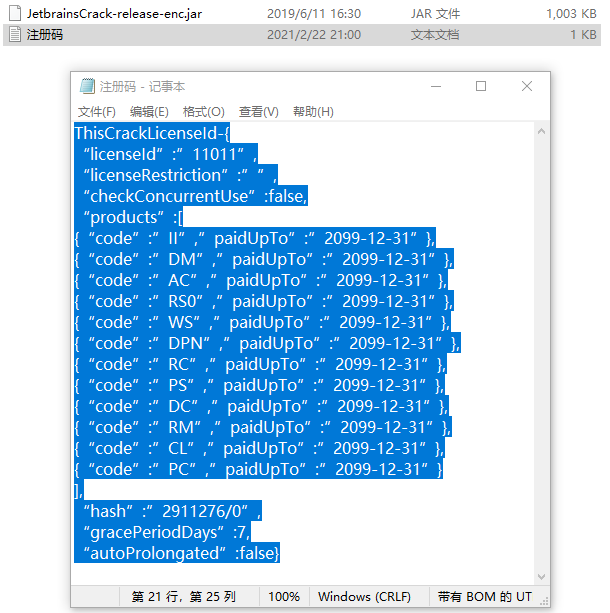Click the 1,003 KB size cell

point(571,14)
